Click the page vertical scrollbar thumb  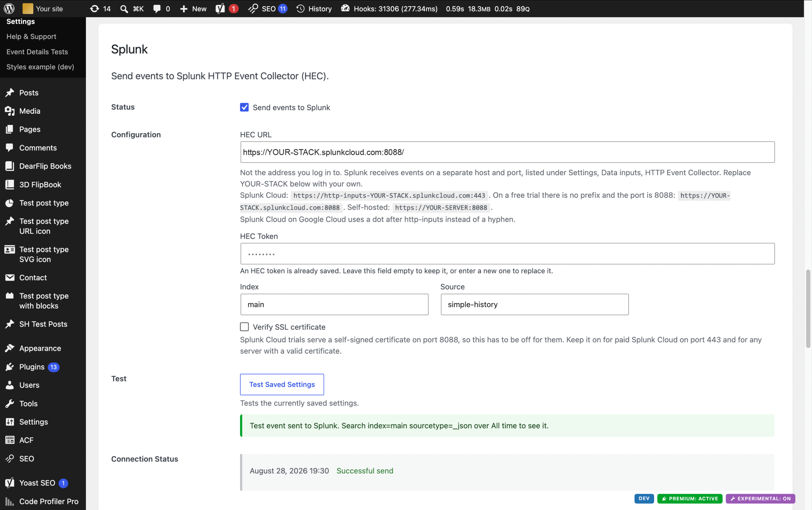(808, 308)
